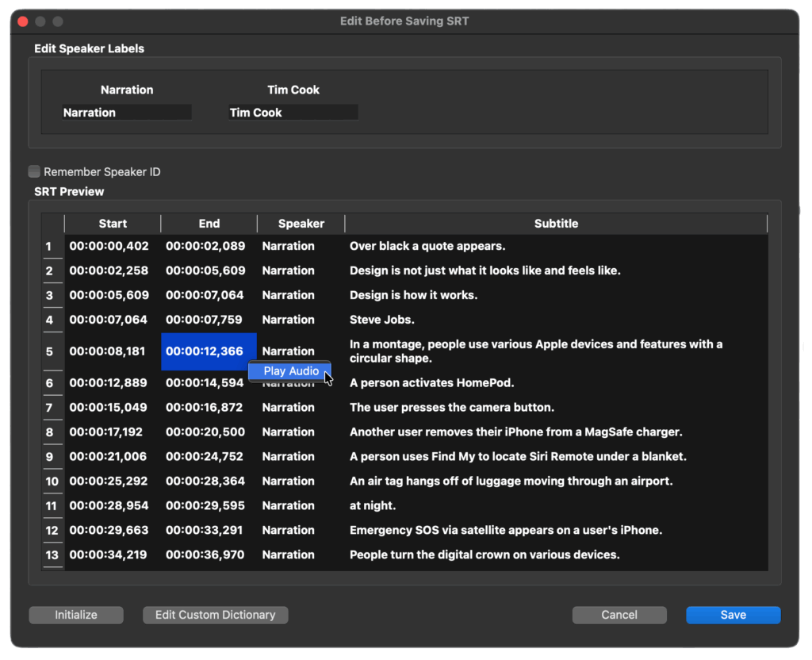
Task: Open Edit Custom Dictionary
Action: pos(215,615)
